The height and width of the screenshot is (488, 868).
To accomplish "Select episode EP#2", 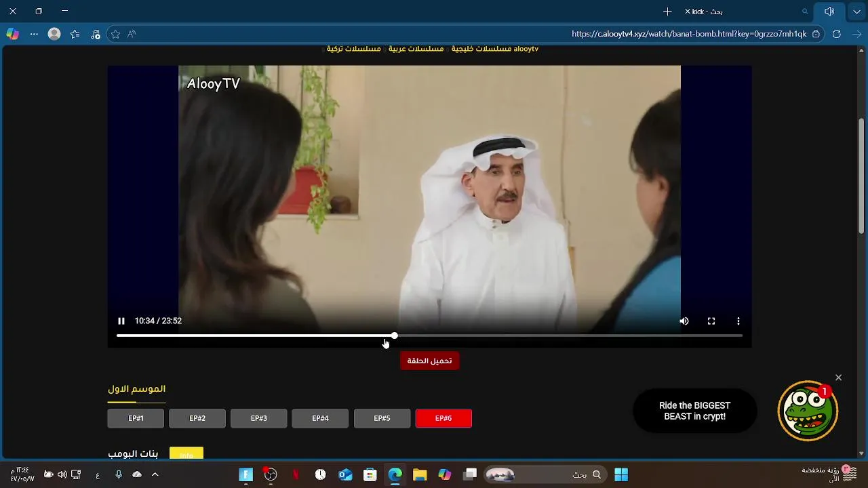I will click(197, 418).
